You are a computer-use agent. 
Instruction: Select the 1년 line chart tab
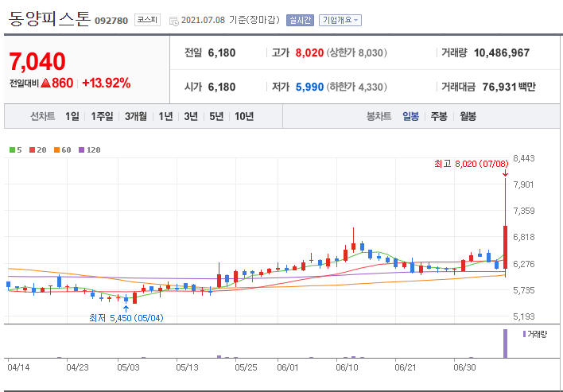[166, 116]
